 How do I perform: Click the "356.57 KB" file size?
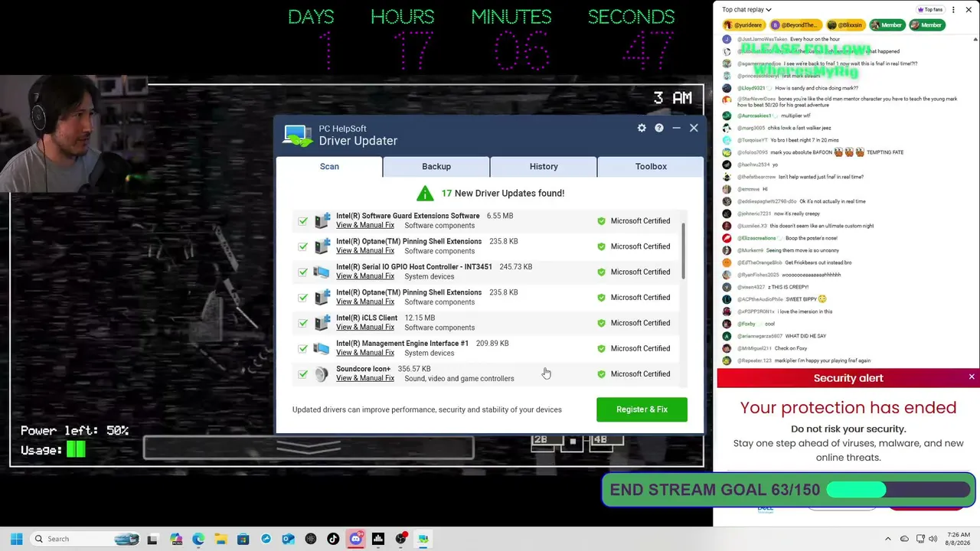coord(414,369)
